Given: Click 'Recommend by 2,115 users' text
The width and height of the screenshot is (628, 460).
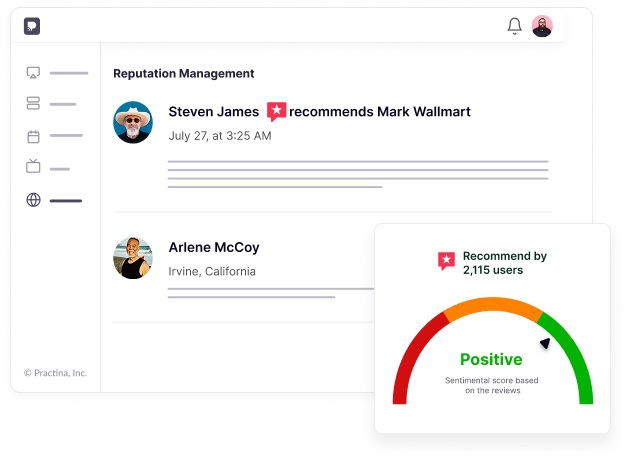Looking at the screenshot, I should tap(505, 263).
